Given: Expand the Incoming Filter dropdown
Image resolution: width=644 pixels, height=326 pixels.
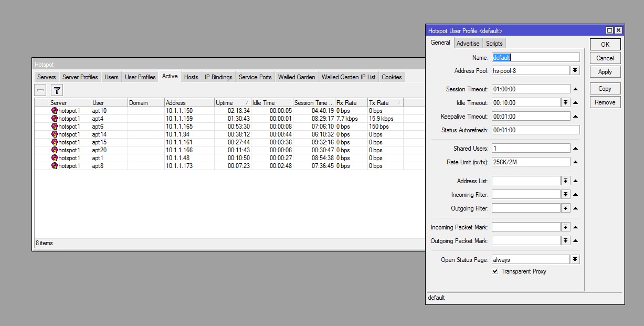Looking at the screenshot, I should (565, 194).
